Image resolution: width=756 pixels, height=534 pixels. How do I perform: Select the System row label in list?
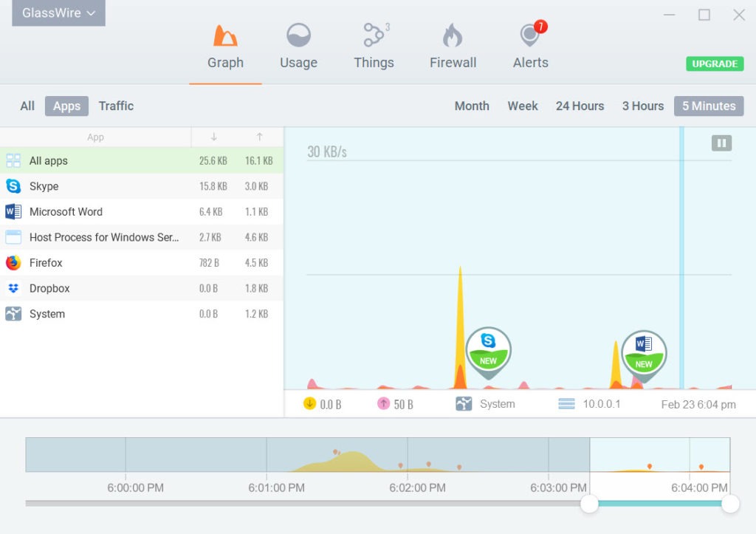47,314
